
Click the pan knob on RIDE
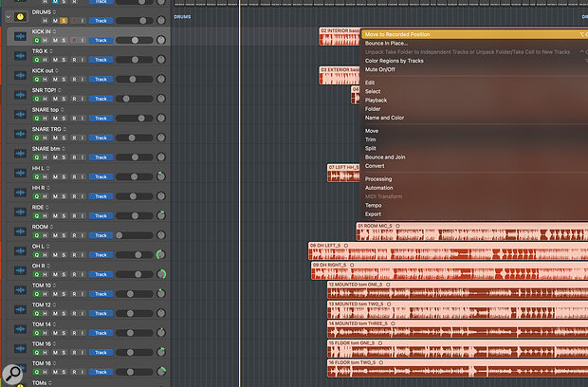click(x=161, y=215)
